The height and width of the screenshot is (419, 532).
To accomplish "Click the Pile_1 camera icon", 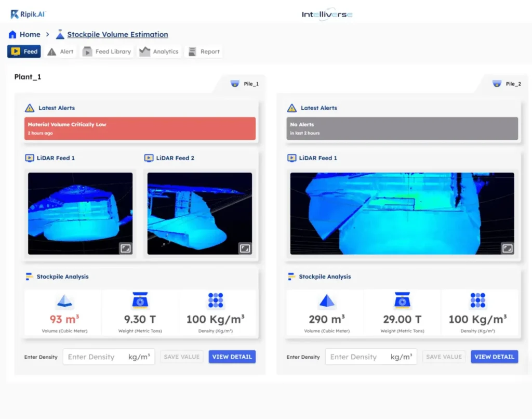I will pyautogui.click(x=235, y=84).
